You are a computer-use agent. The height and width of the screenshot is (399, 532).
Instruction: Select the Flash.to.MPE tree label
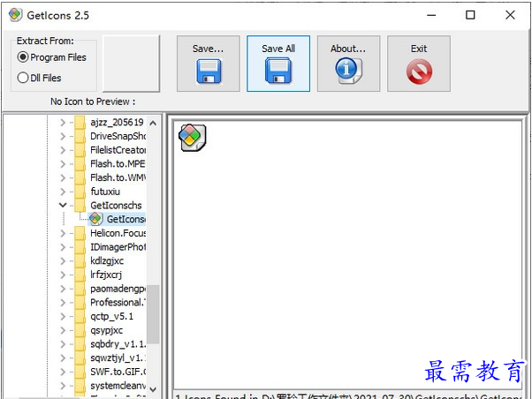pyautogui.click(x=118, y=163)
